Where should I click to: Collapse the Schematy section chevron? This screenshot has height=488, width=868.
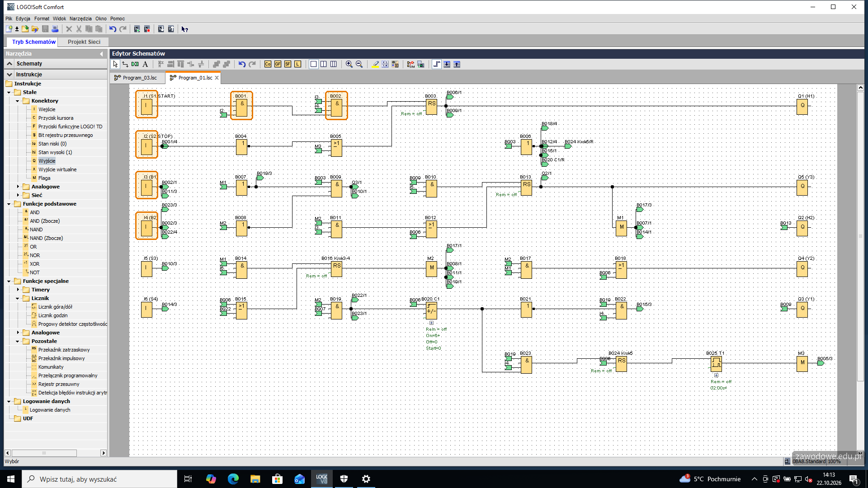tap(9, 64)
